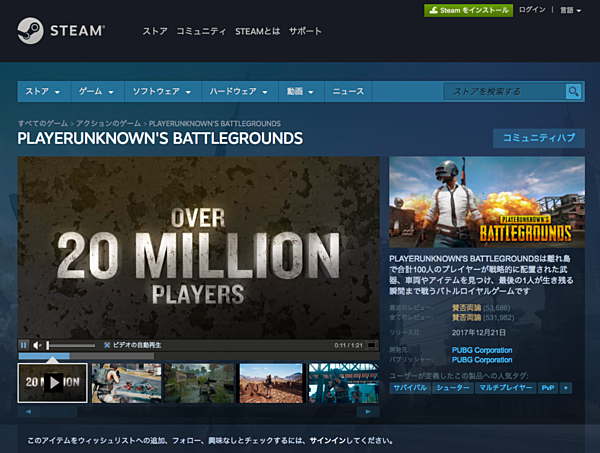Select the forest road screenshot thumbnail
The image size is (600, 453).
click(x=199, y=383)
